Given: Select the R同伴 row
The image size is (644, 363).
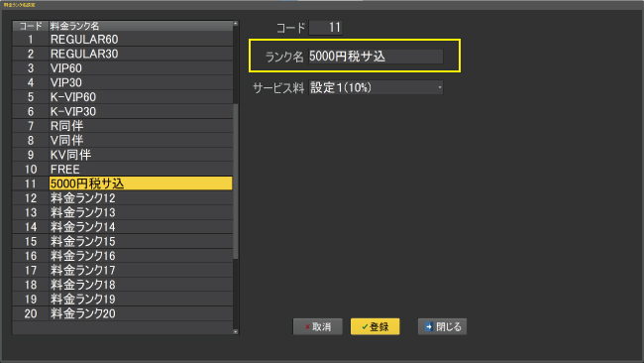Looking at the screenshot, I should click(x=123, y=126).
